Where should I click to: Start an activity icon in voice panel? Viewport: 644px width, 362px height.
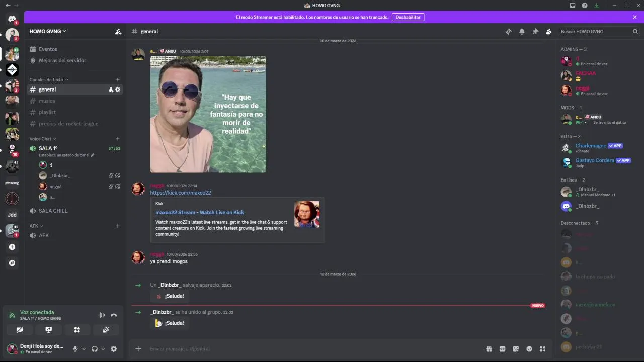pos(77,330)
